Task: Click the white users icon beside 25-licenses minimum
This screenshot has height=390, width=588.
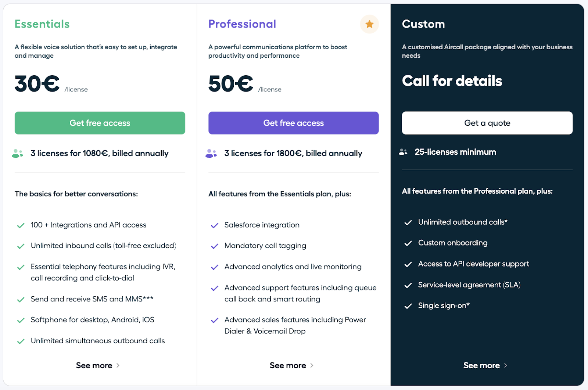Action: pos(403,152)
